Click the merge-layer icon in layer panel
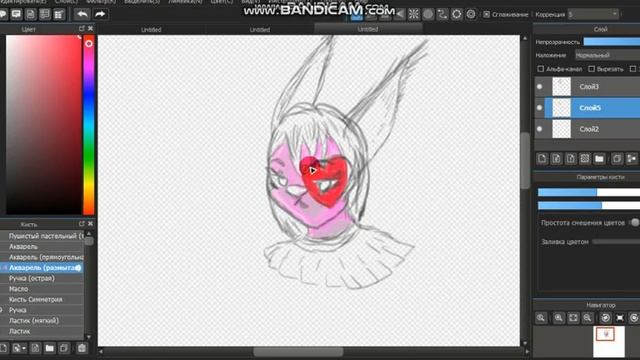The image size is (640, 360). (x=631, y=158)
